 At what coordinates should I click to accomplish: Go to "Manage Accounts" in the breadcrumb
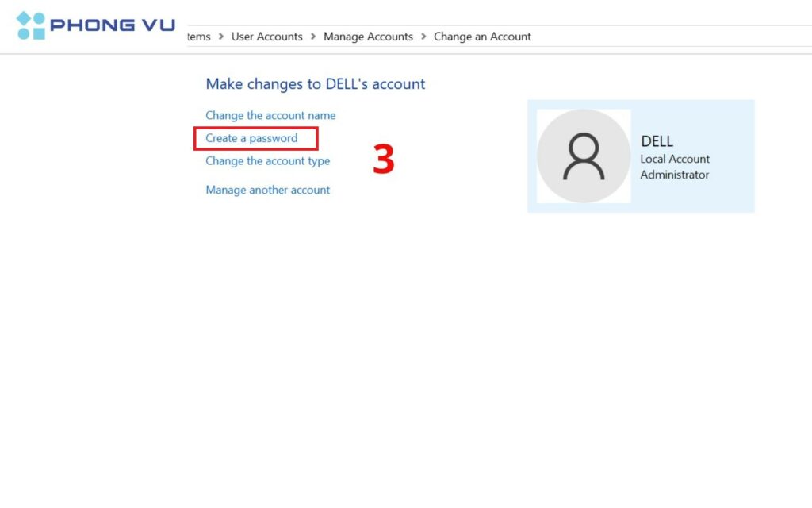368,37
